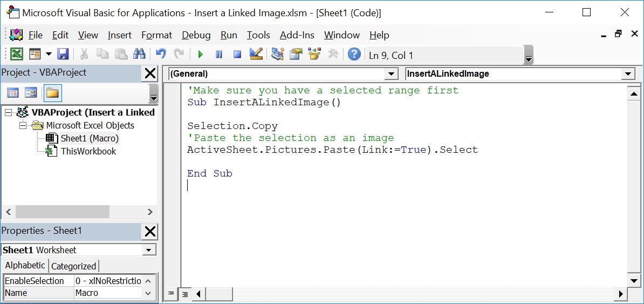
Task: Click the Break pause icon
Action: coord(218,55)
